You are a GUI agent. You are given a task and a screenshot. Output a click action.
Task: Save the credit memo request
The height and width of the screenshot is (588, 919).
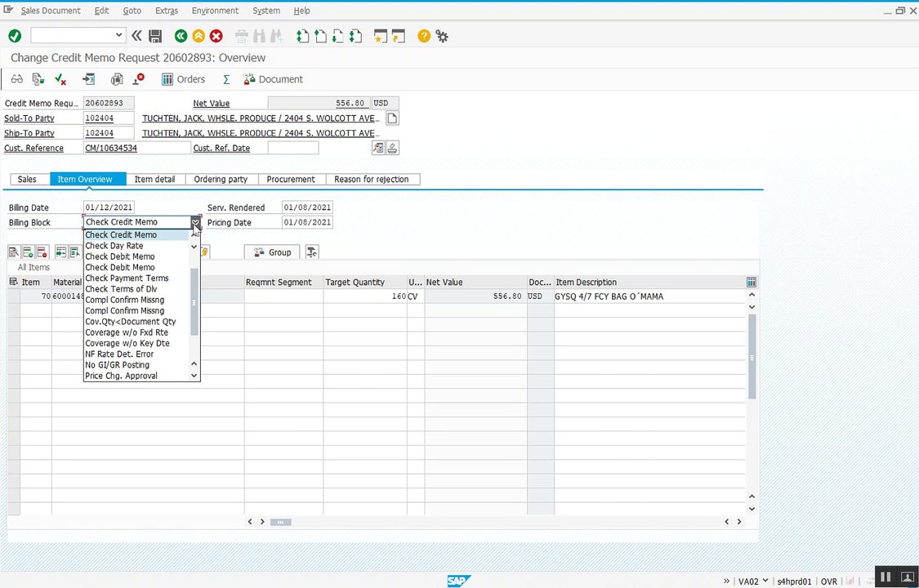coord(155,36)
